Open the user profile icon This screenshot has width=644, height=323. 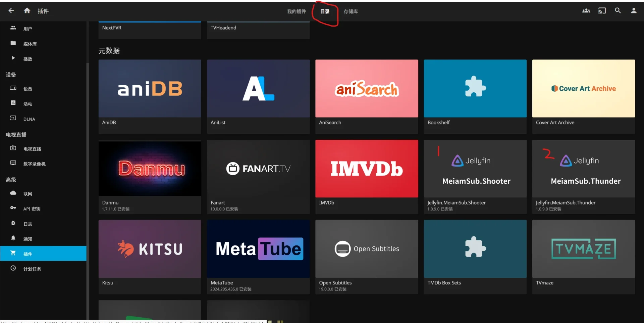click(x=633, y=11)
